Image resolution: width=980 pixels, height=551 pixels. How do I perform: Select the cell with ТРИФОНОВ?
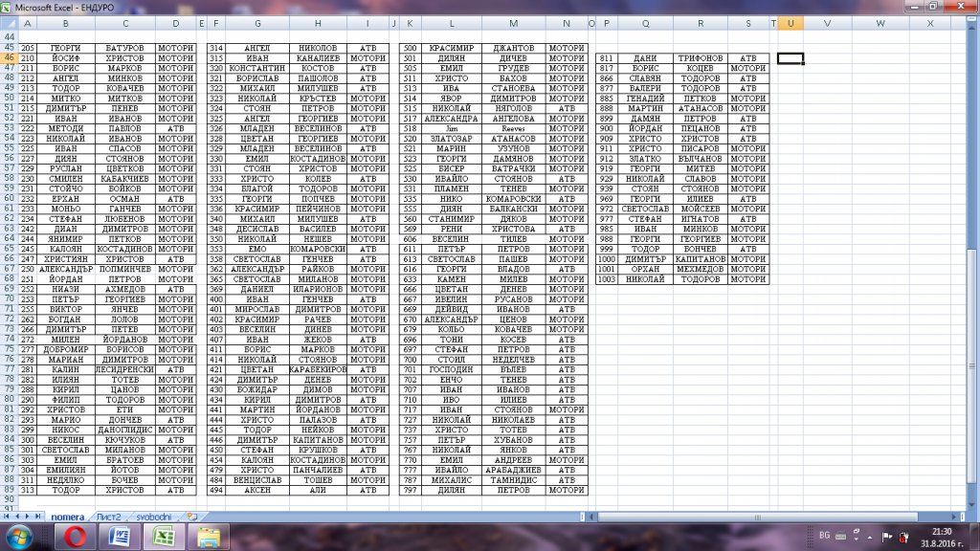700,58
